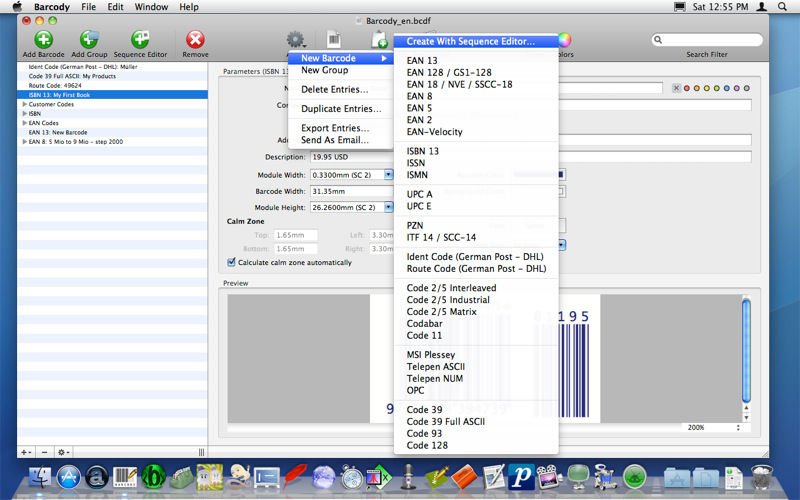Open Finder from the Dock
Screen dimensions: 800x500
(x=40, y=477)
